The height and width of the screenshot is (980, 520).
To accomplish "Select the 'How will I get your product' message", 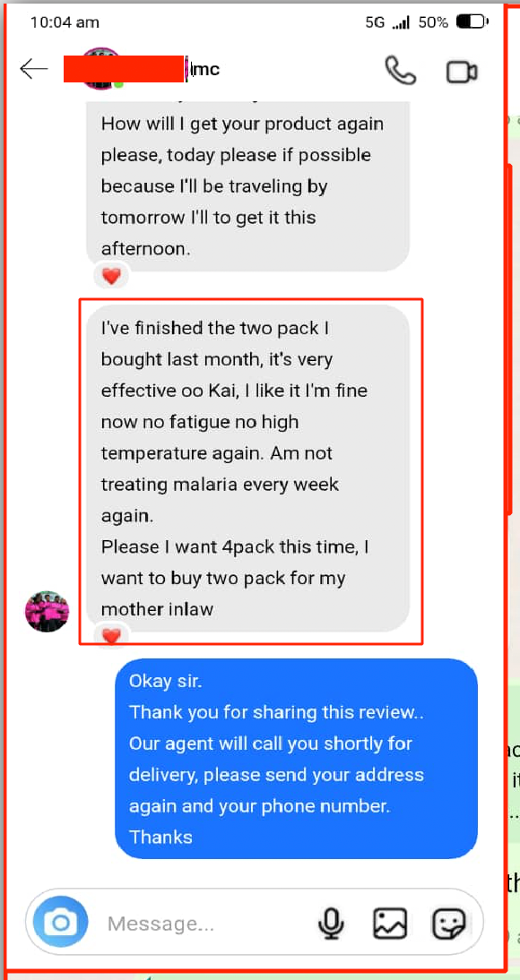I will pyautogui.click(x=247, y=186).
